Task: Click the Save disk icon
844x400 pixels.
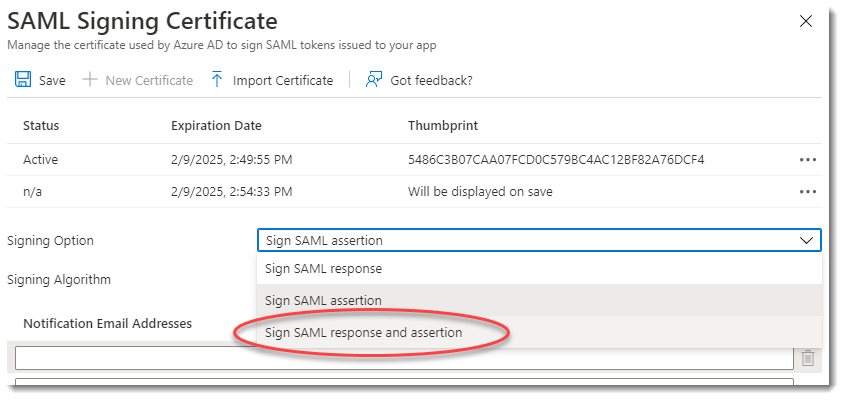Action: coord(24,80)
